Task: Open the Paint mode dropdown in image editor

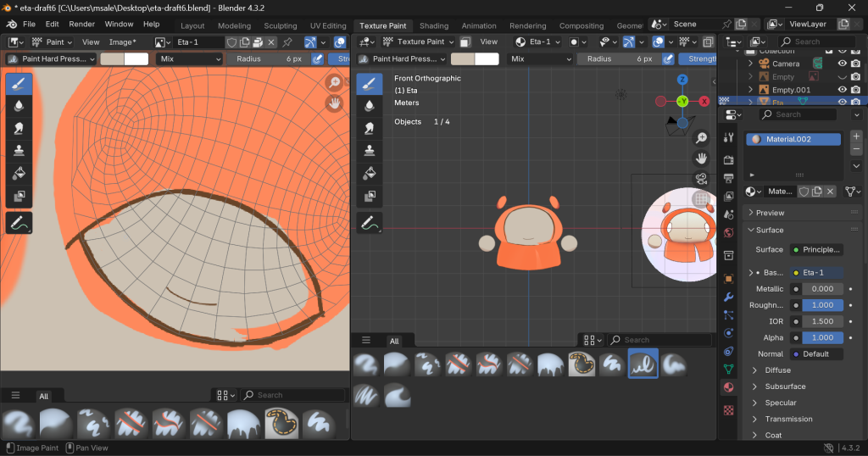Action: pyautogui.click(x=51, y=42)
